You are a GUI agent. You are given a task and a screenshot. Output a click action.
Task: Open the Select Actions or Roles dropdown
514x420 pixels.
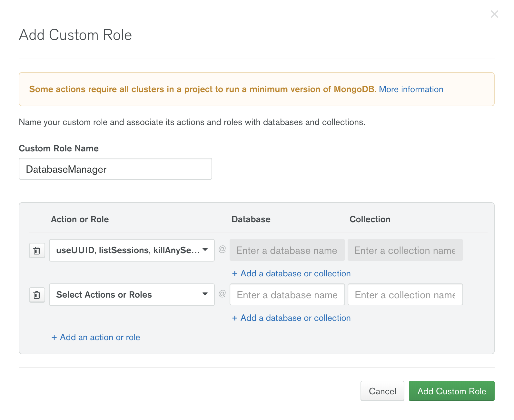coord(132,295)
